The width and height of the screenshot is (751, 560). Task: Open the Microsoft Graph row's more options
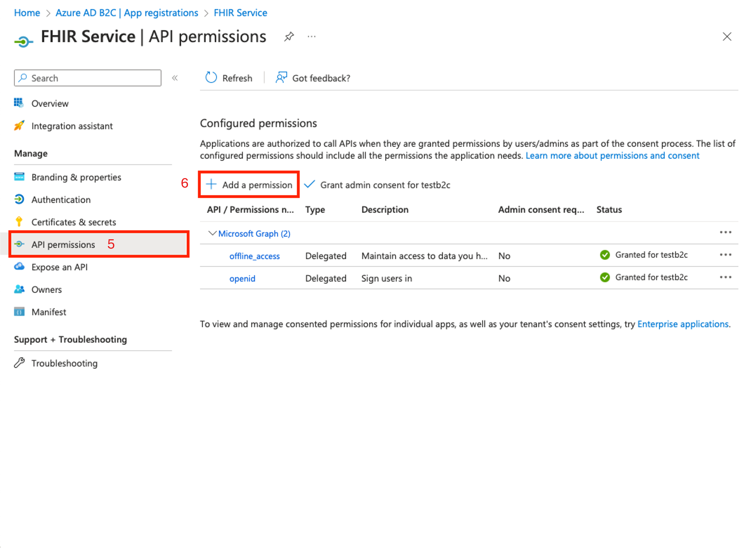pyautogui.click(x=725, y=233)
